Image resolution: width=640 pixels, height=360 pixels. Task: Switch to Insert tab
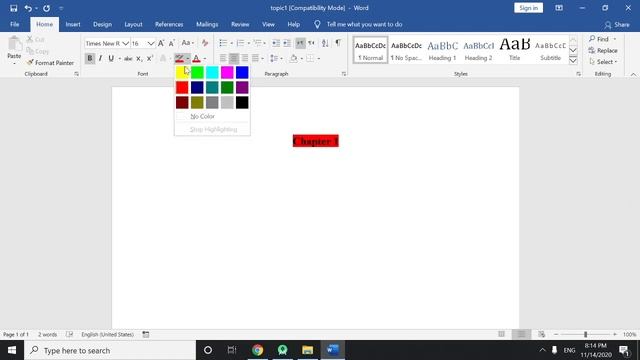[x=73, y=24]
